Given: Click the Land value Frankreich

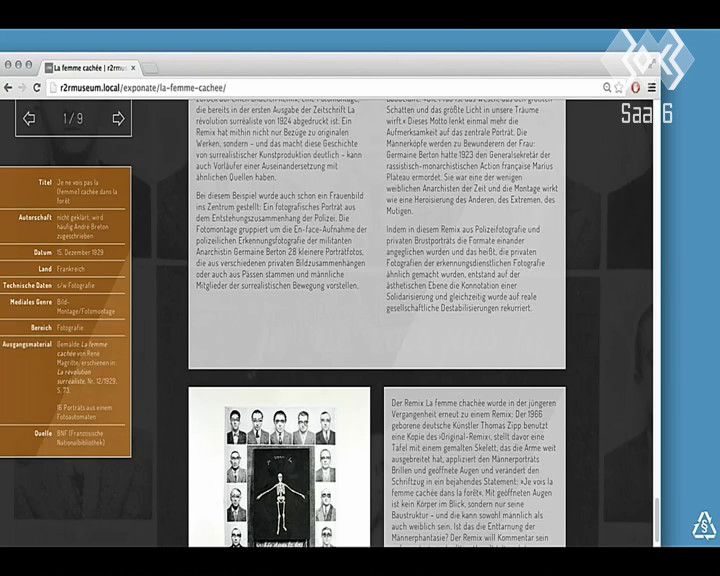Looking at the screenshot, I should (x=71, y=269).
